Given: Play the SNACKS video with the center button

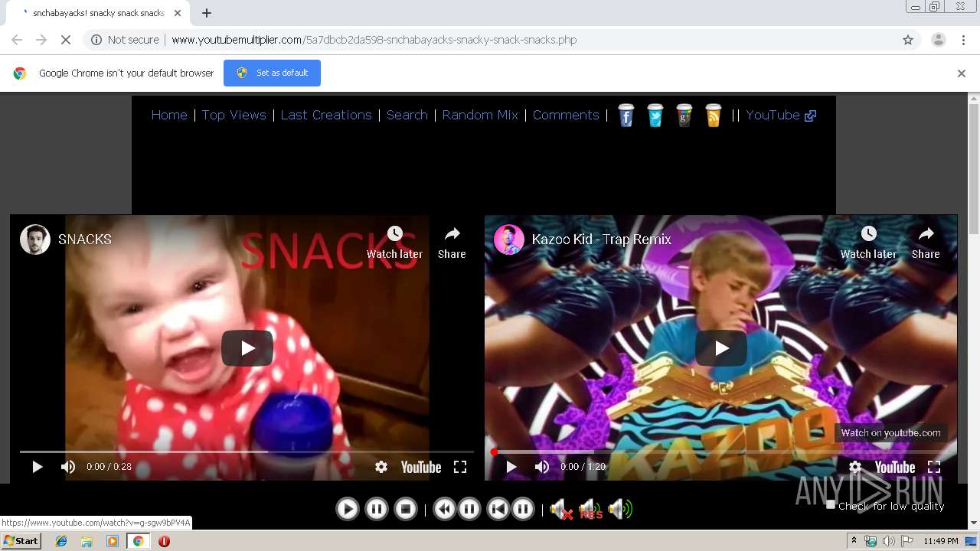Looking at the screenshot, I should pyautogui.click(x=247, y=348).
